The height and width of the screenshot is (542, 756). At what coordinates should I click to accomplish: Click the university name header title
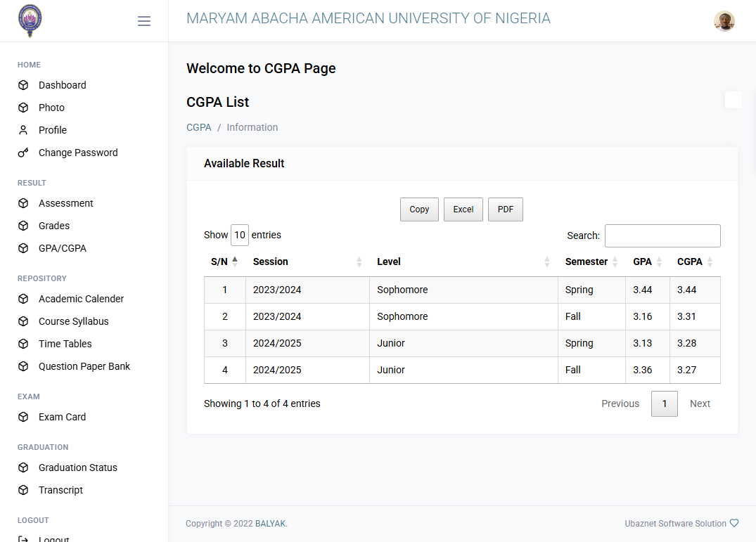pyautogui.click(x=369, y=18)
